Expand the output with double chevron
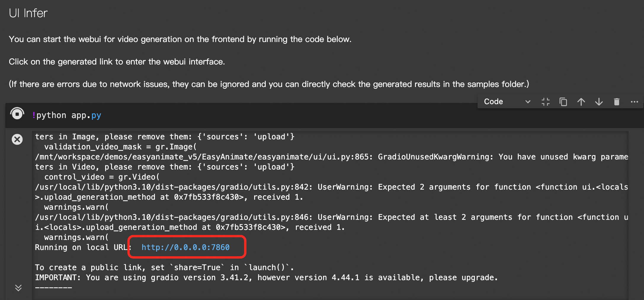The height and width of the screenshot is (300, 644). point(18,288)
